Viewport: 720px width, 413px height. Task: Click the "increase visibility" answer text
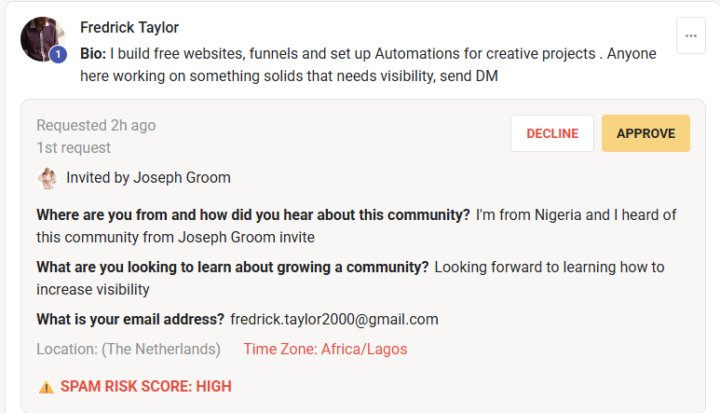point(93,289)
